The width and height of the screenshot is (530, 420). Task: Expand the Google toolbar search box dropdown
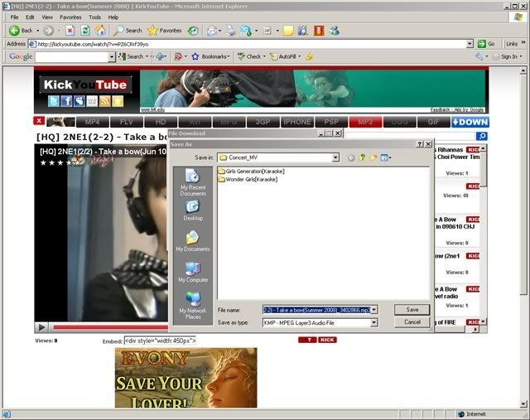pos(112,57)
